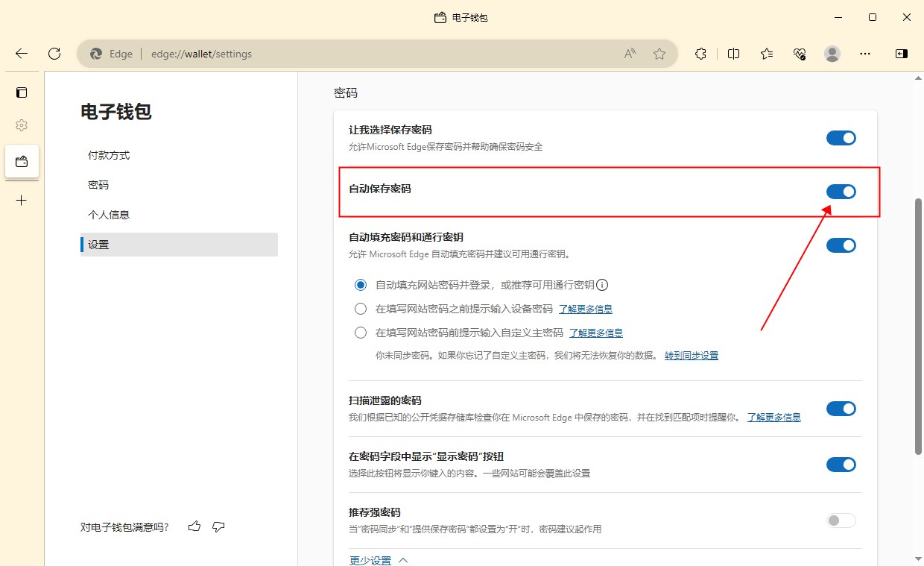Toggle 让我选择保存密码 switch
The height and width of the screenshot is (566, 924).
(841, 138)
